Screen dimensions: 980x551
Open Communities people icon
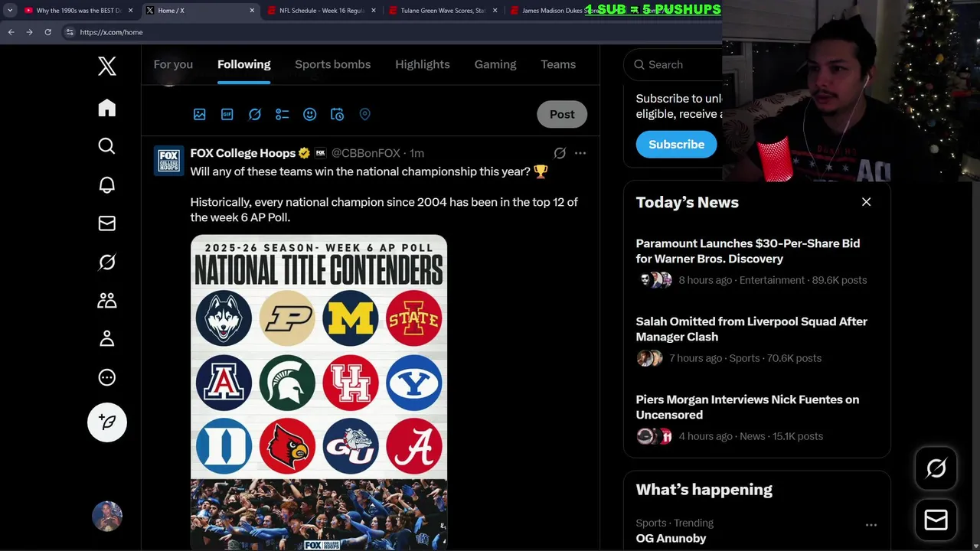click(107, 300)
